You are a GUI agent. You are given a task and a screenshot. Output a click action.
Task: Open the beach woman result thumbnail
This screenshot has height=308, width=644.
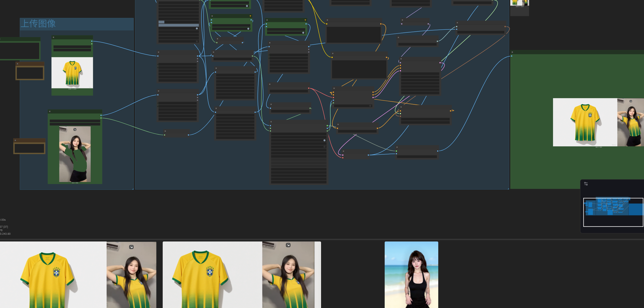(x=411, y=274)
